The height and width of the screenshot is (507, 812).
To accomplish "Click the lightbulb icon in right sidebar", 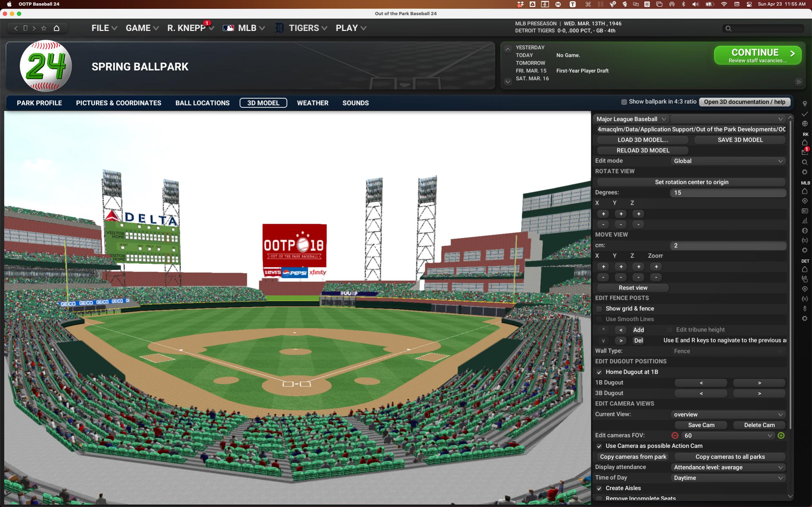I will point(805,104).
